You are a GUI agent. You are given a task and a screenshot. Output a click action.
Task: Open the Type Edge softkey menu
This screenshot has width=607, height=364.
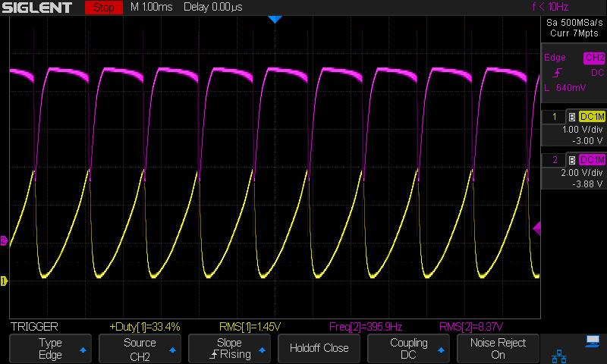pos(50,349)
